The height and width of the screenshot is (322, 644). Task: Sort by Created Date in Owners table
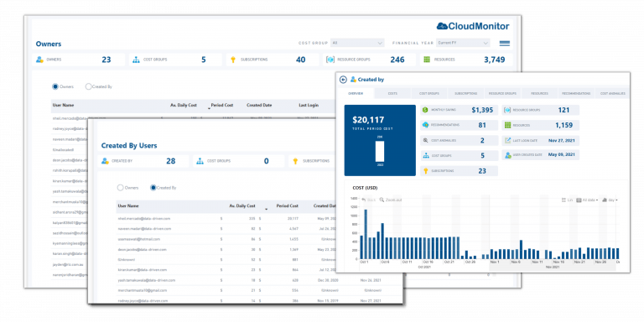(x=259, y=105)
